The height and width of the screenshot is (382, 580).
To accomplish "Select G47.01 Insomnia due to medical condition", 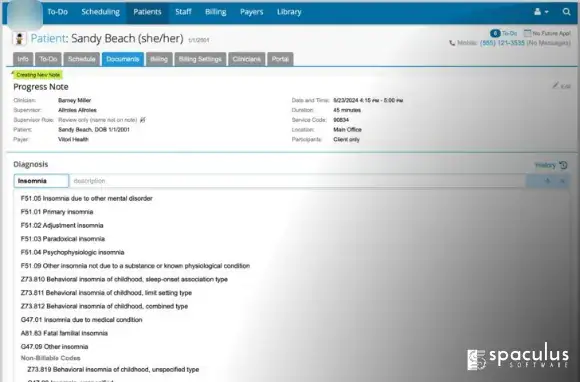I will click(81, 320).
